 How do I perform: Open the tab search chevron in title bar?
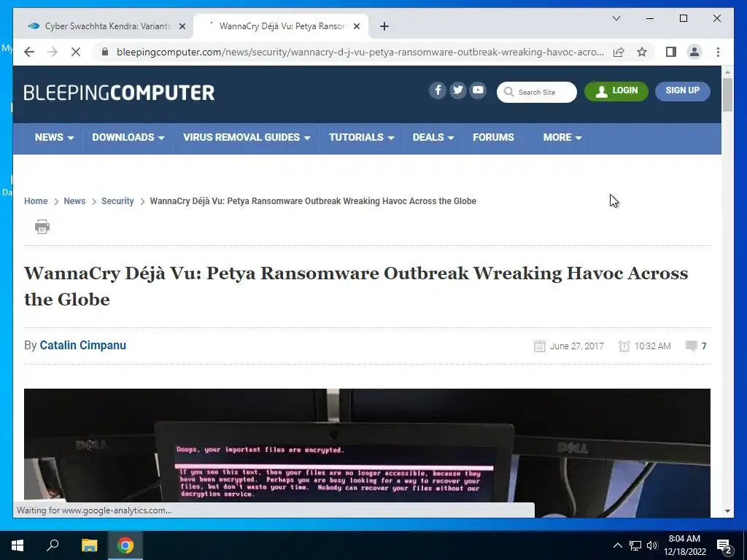[x=616, y=18]
